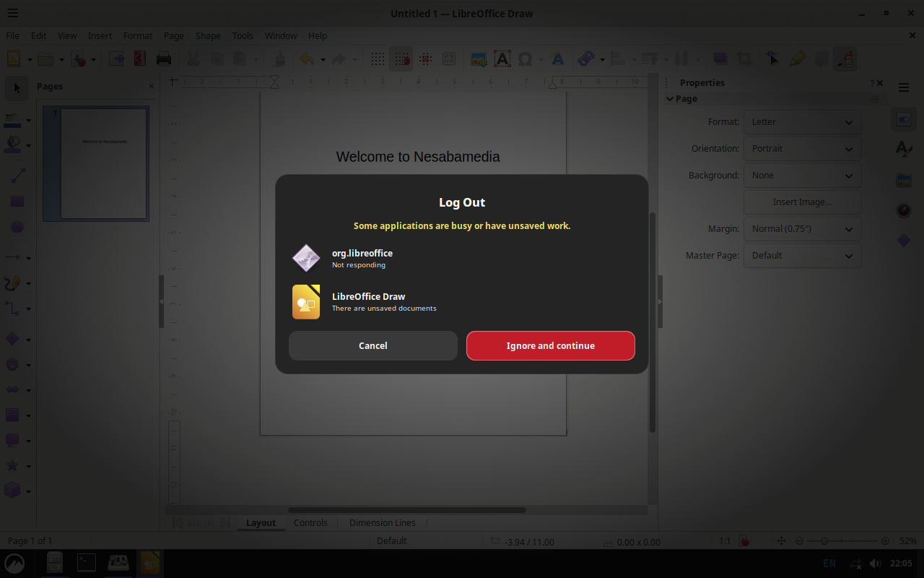Click the Insert Image toolbar icon

point(478,59)
